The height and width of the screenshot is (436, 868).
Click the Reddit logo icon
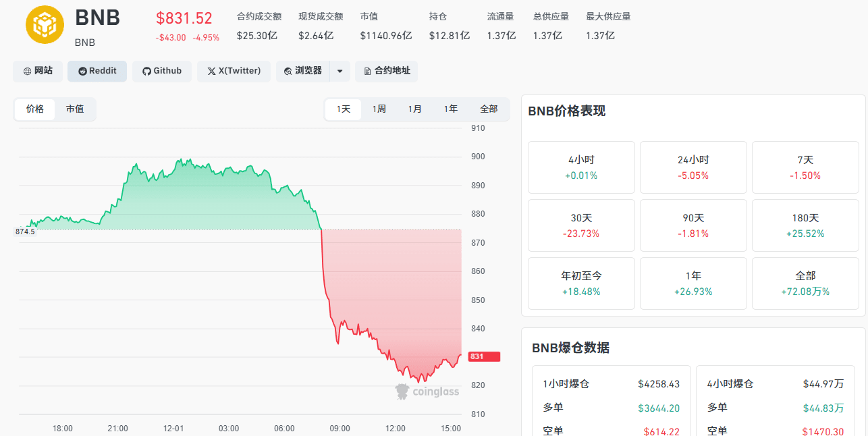coord(82,71)
